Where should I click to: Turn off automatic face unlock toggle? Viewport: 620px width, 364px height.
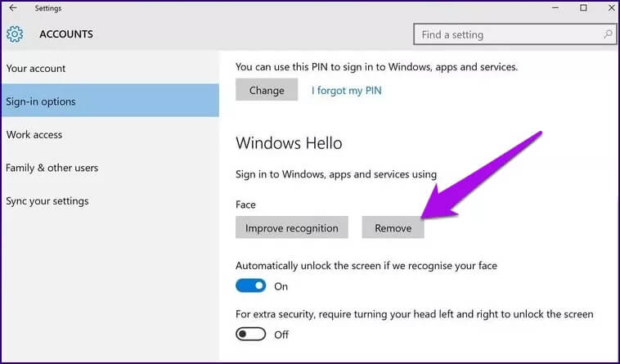[x=250, y=285]
